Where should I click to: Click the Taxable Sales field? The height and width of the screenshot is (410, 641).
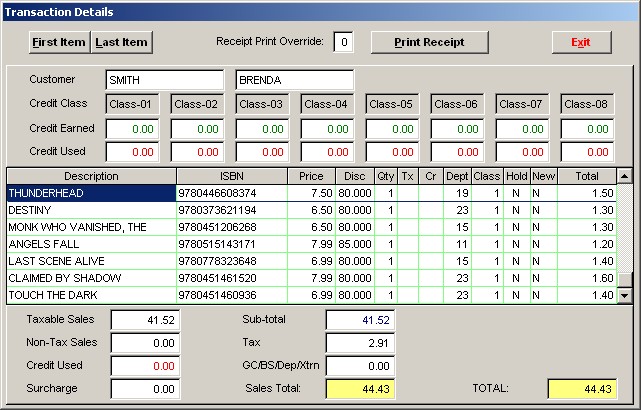click(145, 320)
